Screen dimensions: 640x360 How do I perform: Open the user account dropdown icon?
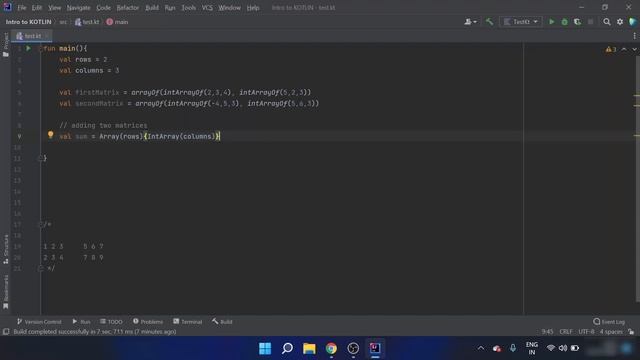tap(470, 22)
